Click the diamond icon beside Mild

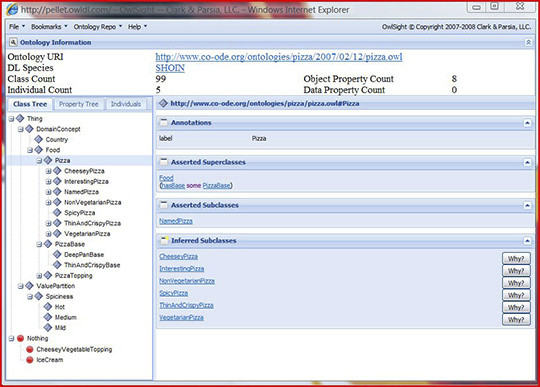tap(48, 327)
